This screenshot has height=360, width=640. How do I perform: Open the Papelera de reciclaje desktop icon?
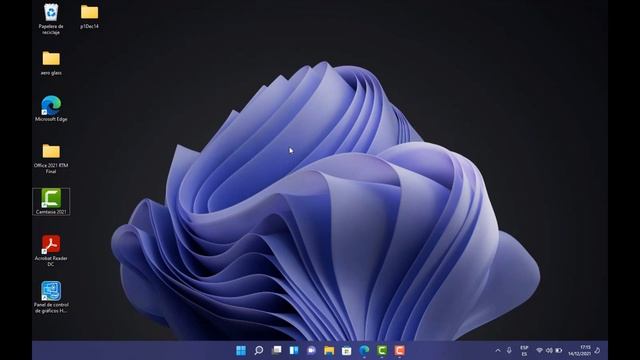(51, 19)
